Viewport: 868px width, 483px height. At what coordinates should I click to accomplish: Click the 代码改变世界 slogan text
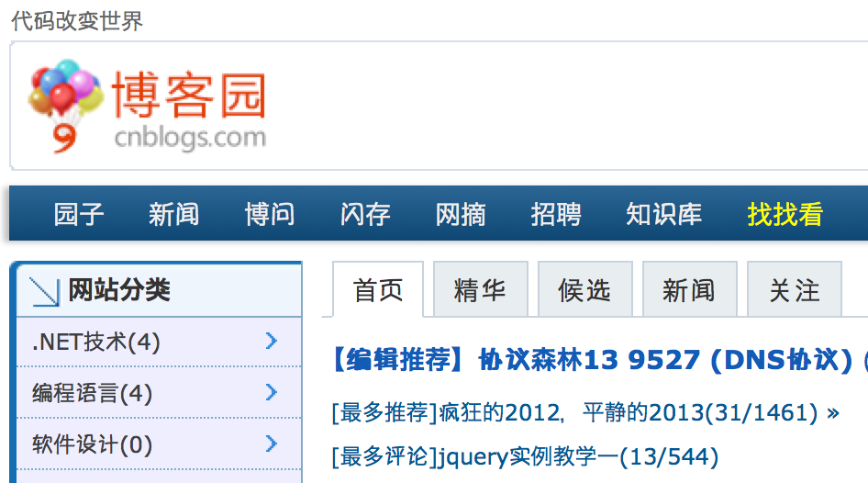[77, 21]
